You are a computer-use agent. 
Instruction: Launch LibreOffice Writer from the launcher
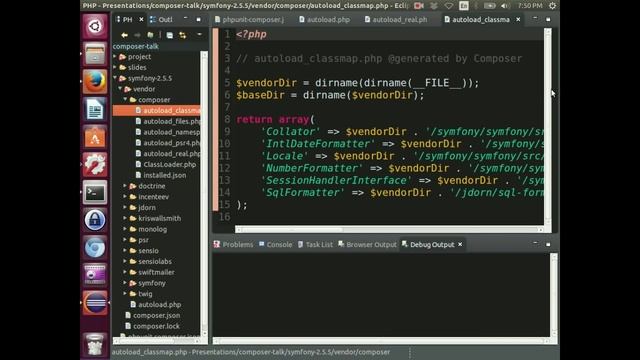[95, 109]
